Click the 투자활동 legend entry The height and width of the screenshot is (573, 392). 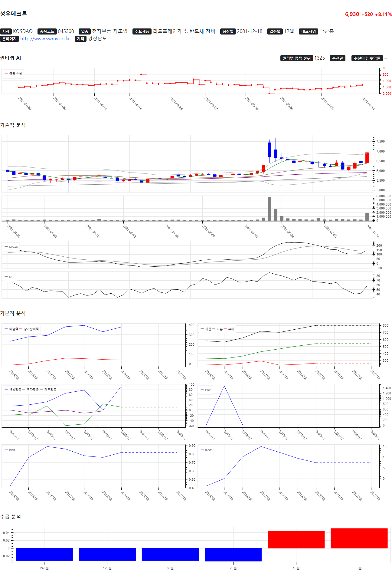click(x=31, y=390)
